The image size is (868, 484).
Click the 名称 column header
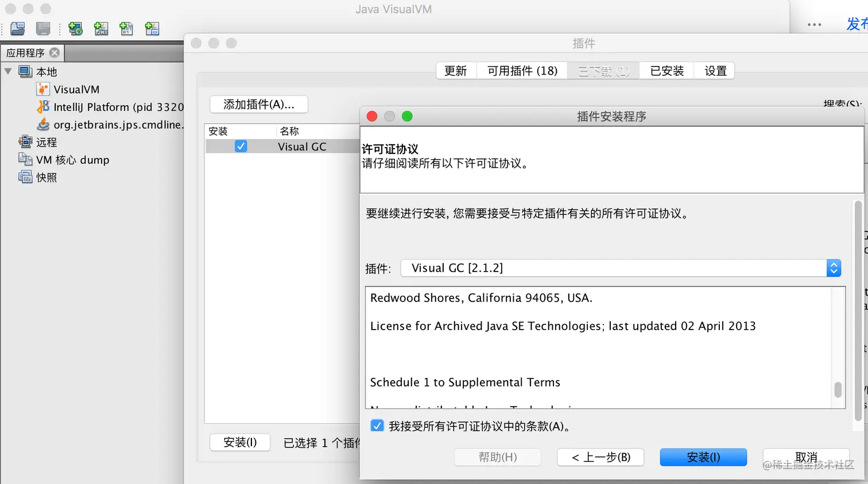(x=317, y=131)
